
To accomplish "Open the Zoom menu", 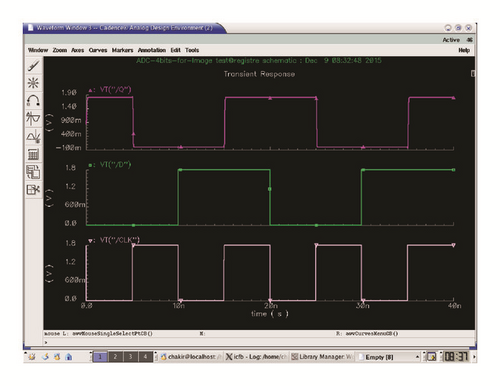I will point(60,50).
